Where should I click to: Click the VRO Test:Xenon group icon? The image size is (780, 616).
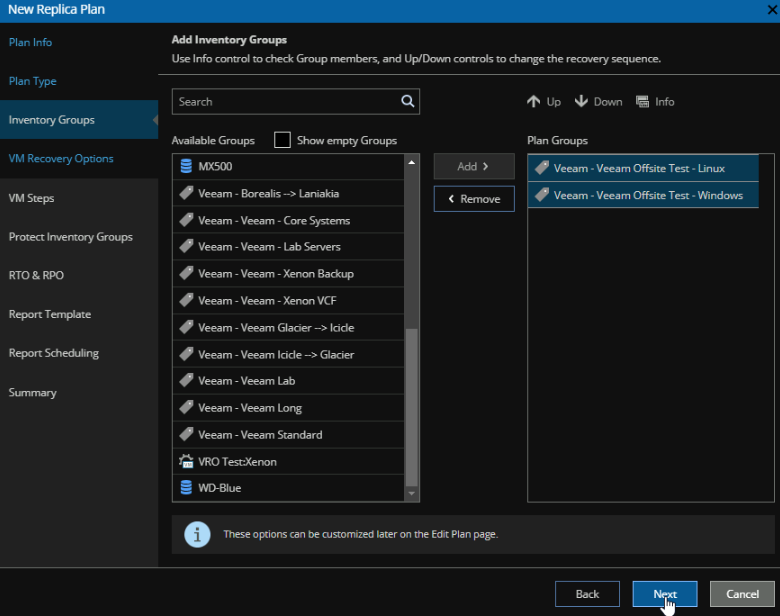186,461
